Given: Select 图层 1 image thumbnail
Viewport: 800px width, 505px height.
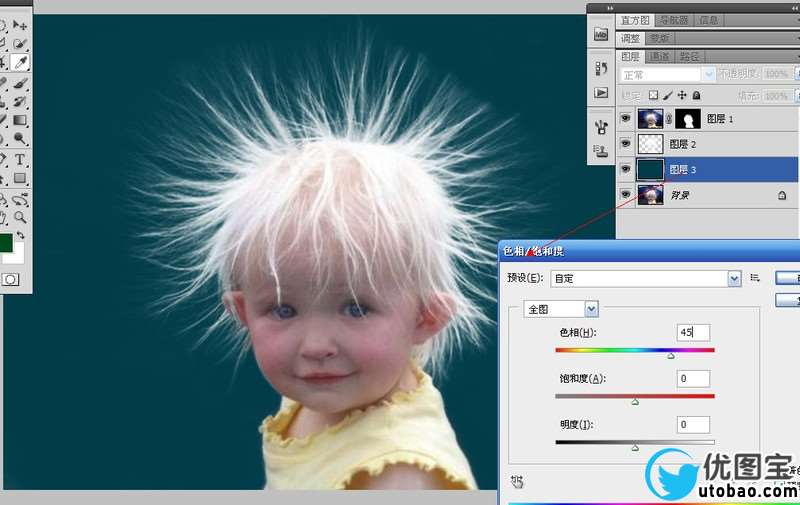Looking at the screenshot, I should click(x=651, y=119).
